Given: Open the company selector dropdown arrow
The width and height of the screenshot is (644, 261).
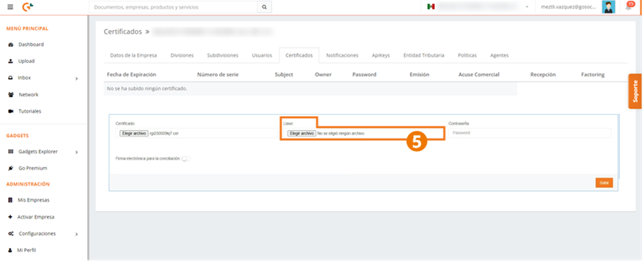Looking at the screenshot, I should (527, 7).
